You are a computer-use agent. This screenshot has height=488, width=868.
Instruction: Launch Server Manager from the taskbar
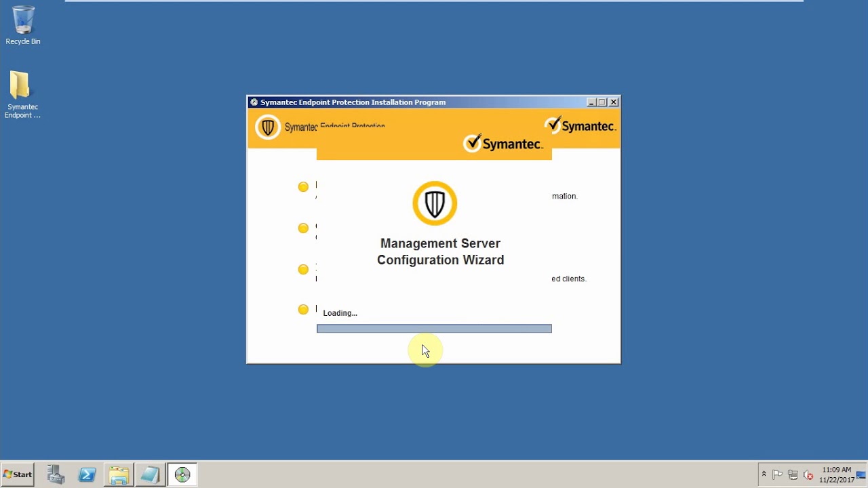click(x=56, y=474)
